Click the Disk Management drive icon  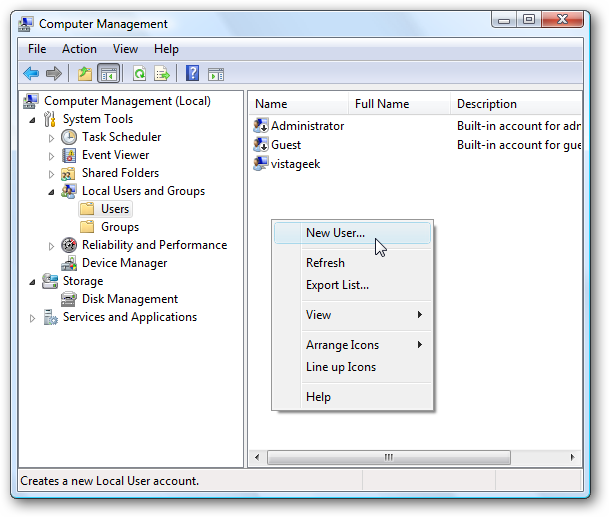68,299
